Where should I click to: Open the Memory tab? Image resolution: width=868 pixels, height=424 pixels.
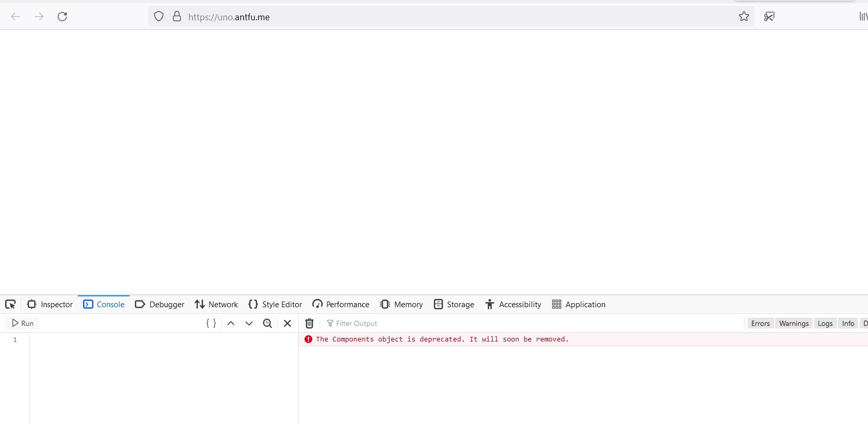[401, 304]
